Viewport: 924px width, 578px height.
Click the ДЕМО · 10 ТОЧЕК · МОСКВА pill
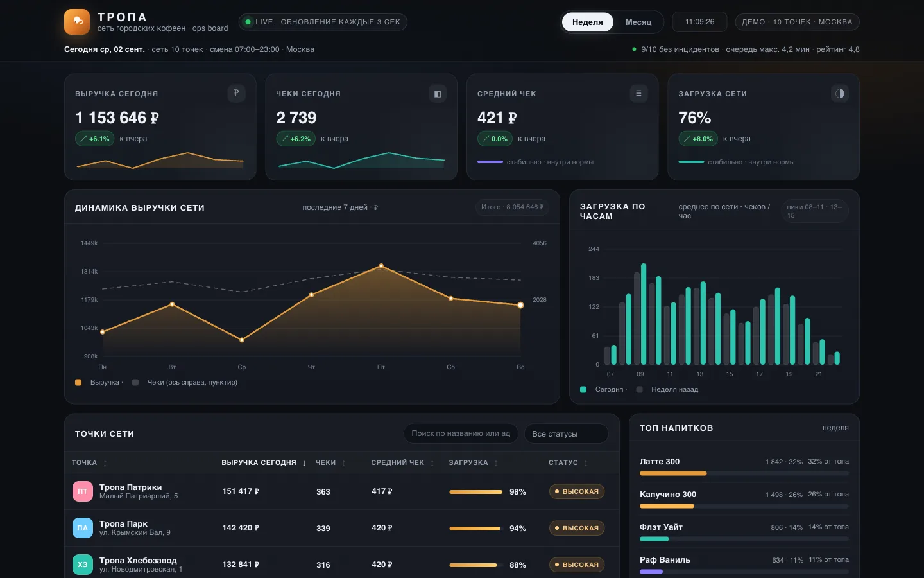(x=797, y=22)
